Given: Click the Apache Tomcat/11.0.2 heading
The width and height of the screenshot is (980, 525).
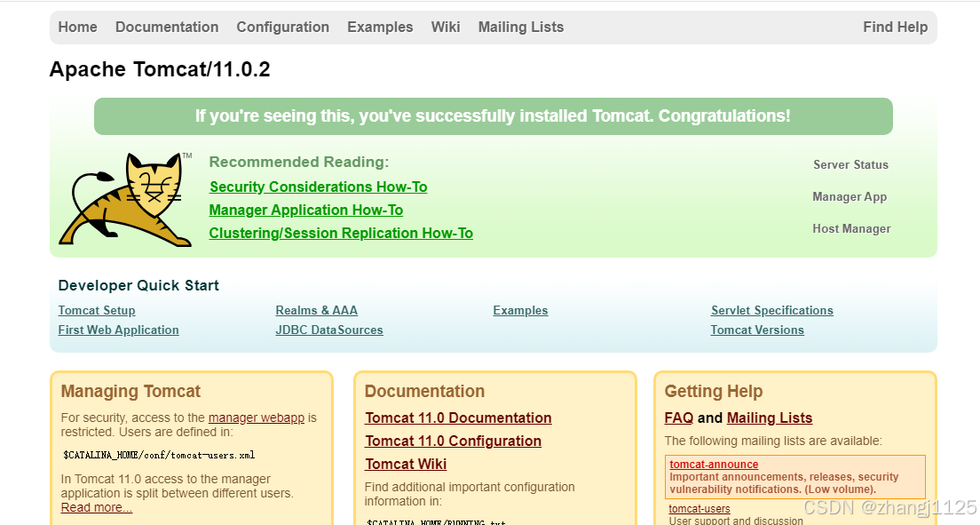Looking at the screenshot, I should [x=160, y=69].
